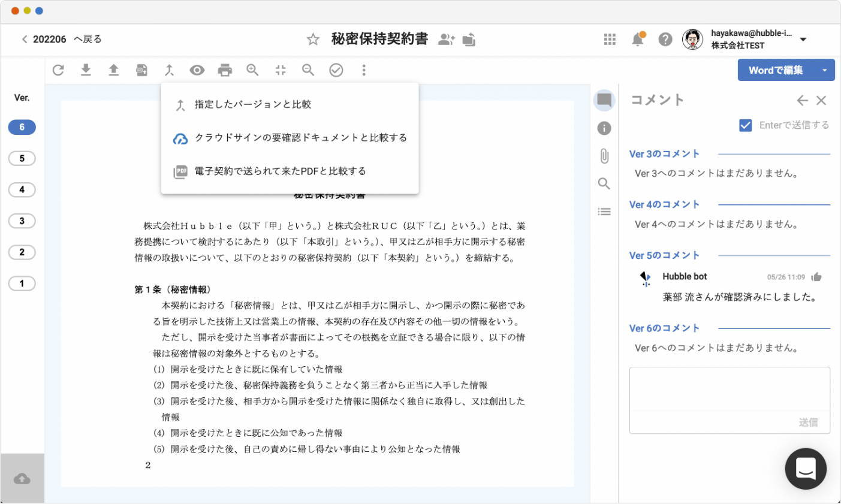
Task: Mark document as confirmed with checkmark icon
Action: [336, 70]
